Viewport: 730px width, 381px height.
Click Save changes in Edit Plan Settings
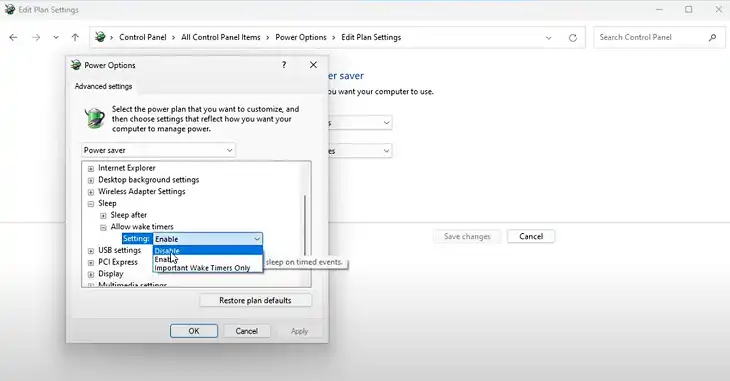pos(467,236)
